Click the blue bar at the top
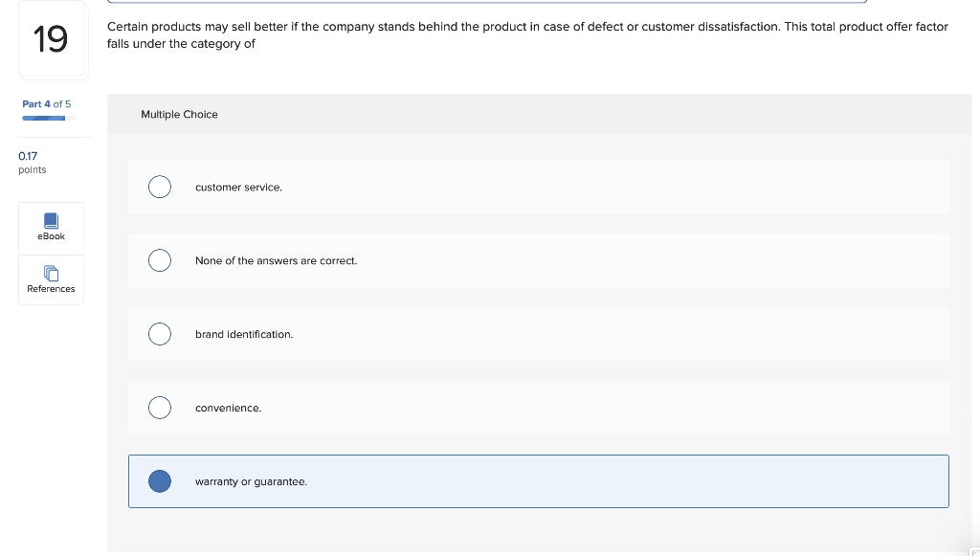Viewport: 980px width, 556px height. 488,2
